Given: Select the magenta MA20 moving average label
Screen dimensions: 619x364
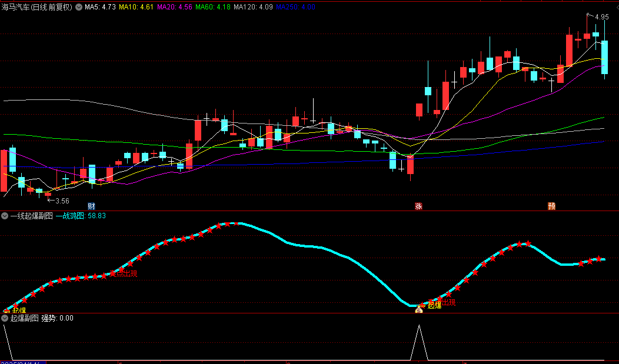Looking at the screenshot, I should pos(175,6).
